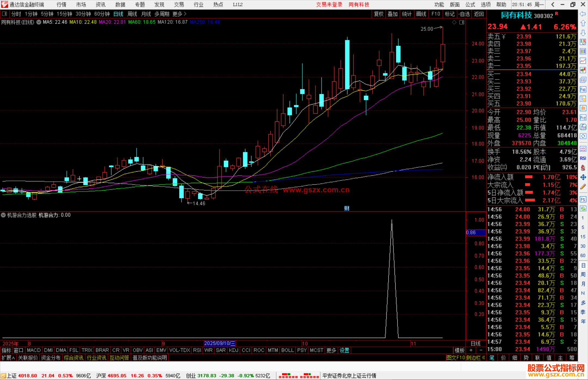Open the F10 sidebar icon
The width and height of the screenshot is (588, 380).
coord(583,89)
